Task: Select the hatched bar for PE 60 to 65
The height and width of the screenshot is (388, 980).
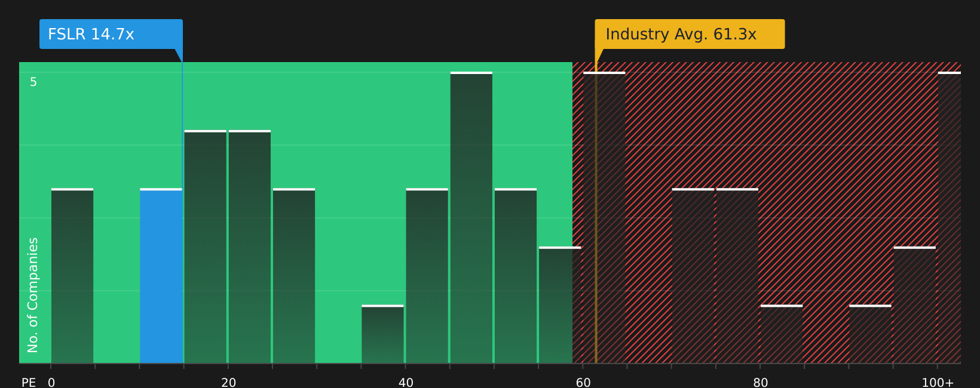Action: [604, 217]
